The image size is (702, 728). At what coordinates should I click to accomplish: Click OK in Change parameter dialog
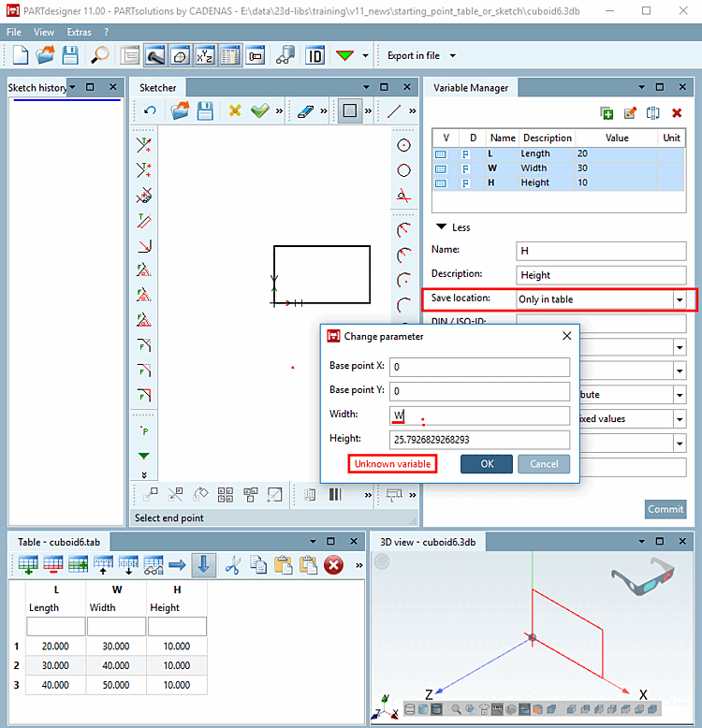(487, 464)
